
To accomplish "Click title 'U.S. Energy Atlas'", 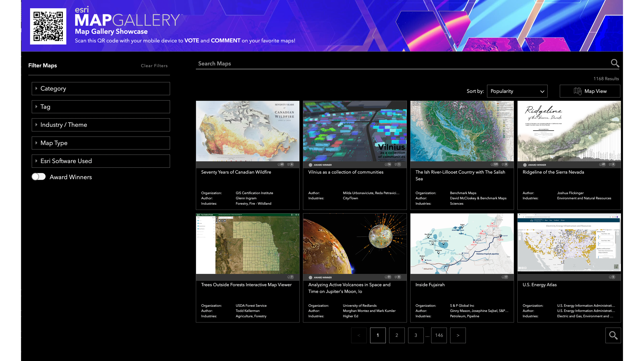I will coord(539,285).
